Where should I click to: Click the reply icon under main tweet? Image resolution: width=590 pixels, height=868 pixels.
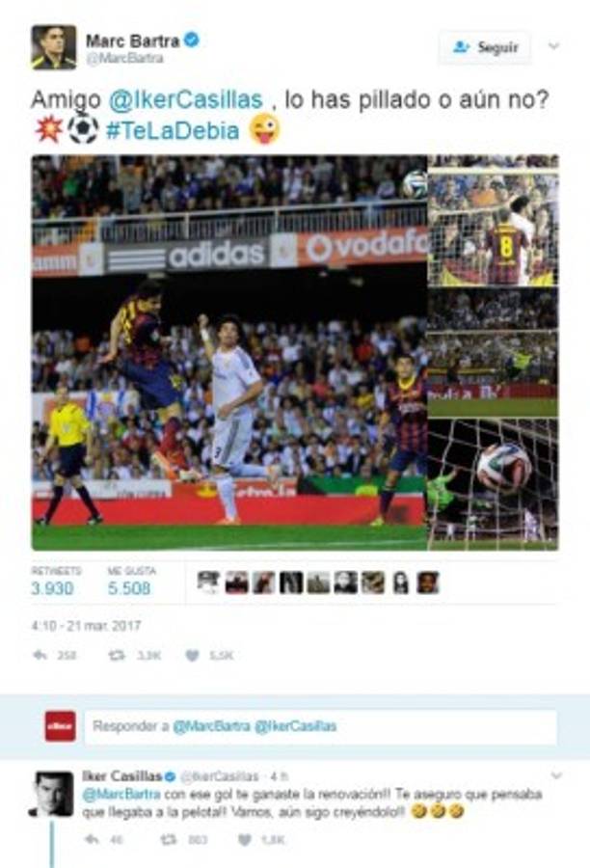[40, 656]
